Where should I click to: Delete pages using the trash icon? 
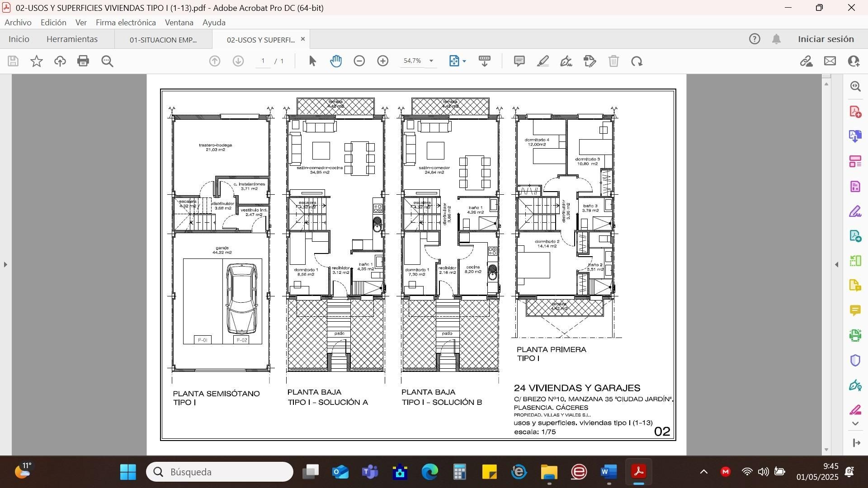(613, 61)
